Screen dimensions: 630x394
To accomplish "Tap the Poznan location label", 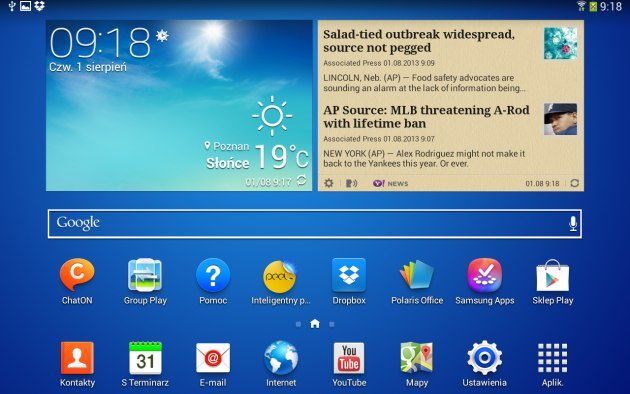I will click(227, 146).
